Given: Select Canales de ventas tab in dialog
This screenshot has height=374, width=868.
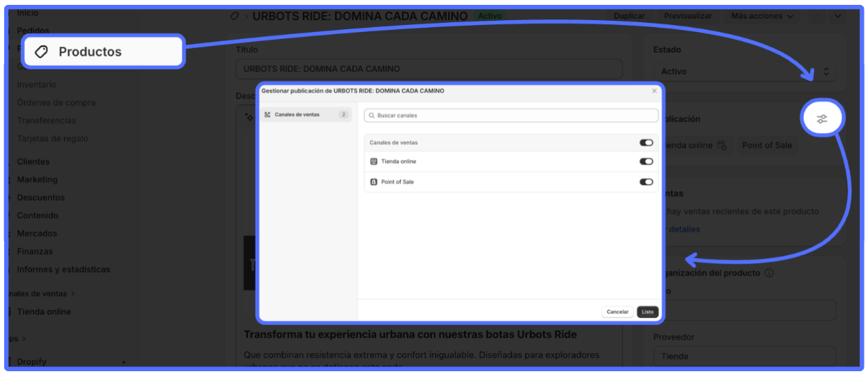Looking at the screenshot, I should (x=304, y=115).
